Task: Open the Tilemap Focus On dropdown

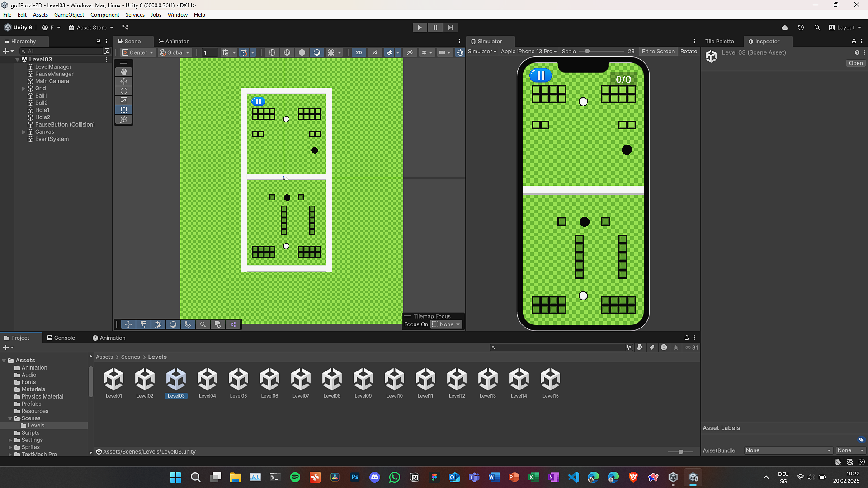Action: (446, 324)
